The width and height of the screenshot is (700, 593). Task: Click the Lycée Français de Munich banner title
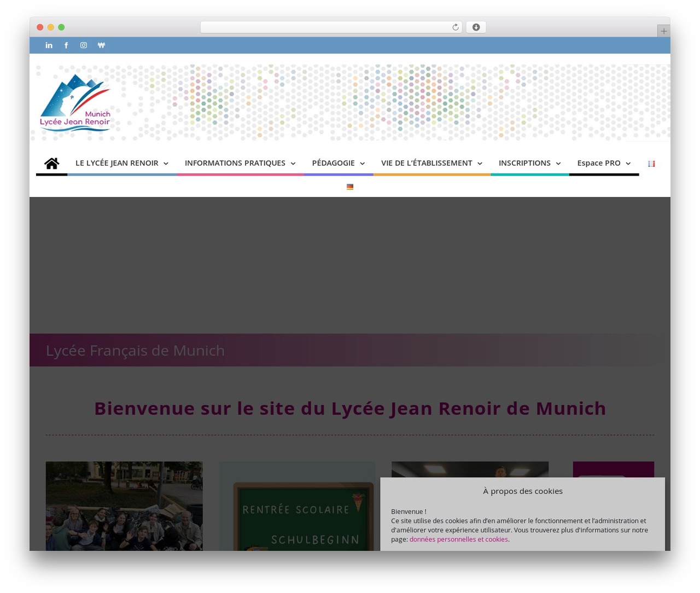coord(135,350)
